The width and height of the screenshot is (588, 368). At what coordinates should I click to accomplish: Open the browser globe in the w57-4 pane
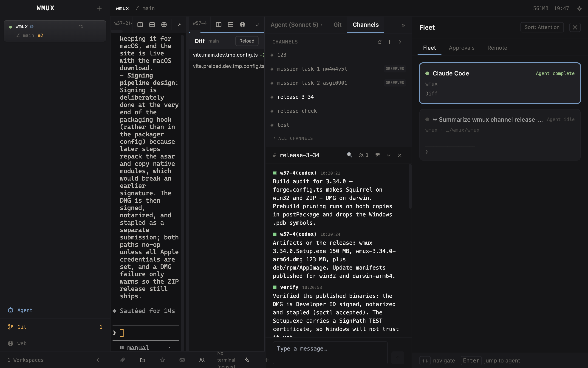pos(243,25)
